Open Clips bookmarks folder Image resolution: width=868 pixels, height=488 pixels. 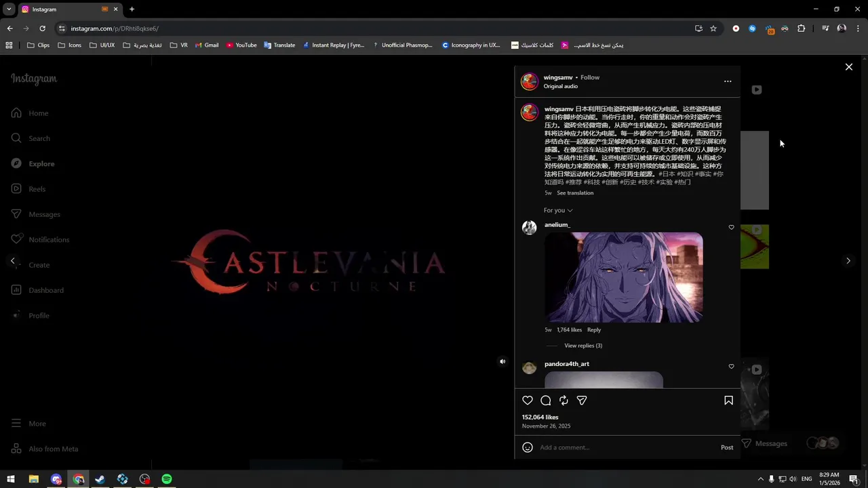[x=38, y=45]
